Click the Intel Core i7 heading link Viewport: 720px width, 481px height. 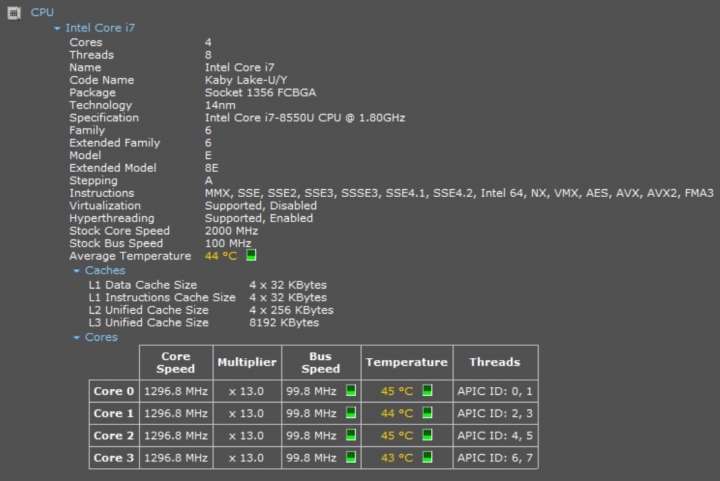point(100,28)
